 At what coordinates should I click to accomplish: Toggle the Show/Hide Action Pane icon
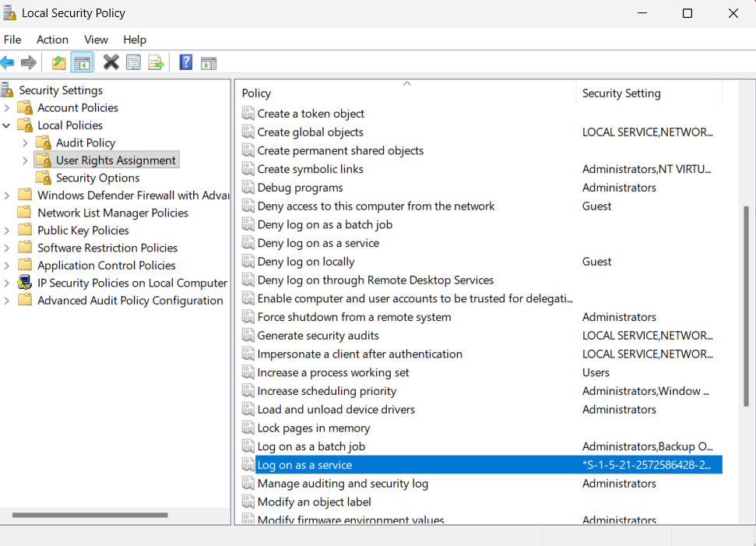209,63
